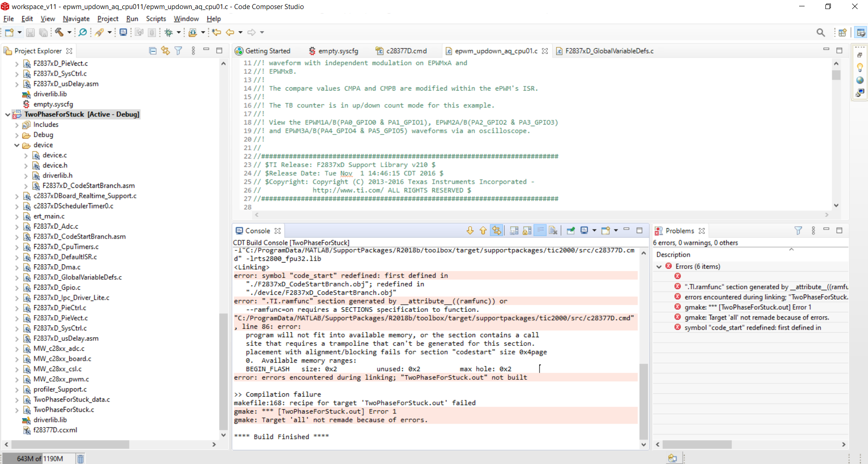Select f28377D.ccxml file
The height and width of the screenshot is (464, 868).
(x=55, y=430)
